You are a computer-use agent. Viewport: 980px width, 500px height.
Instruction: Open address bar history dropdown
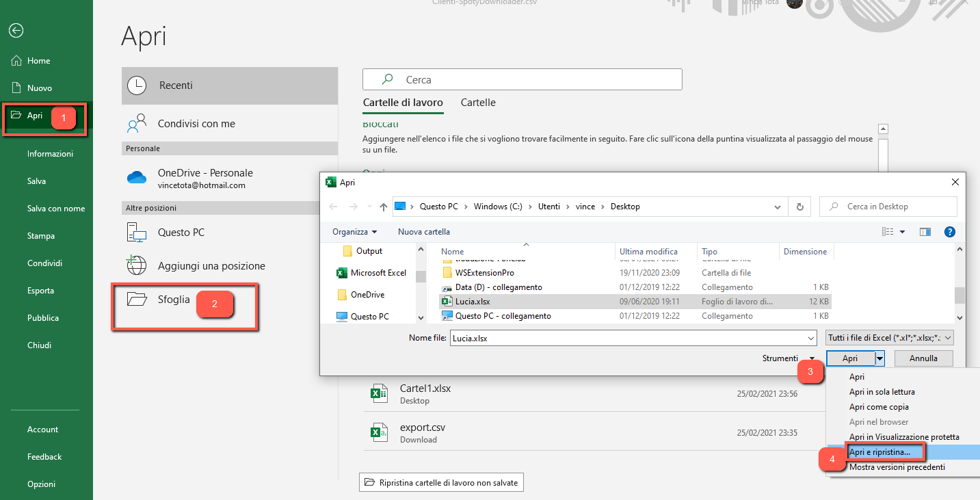[778, 207]
